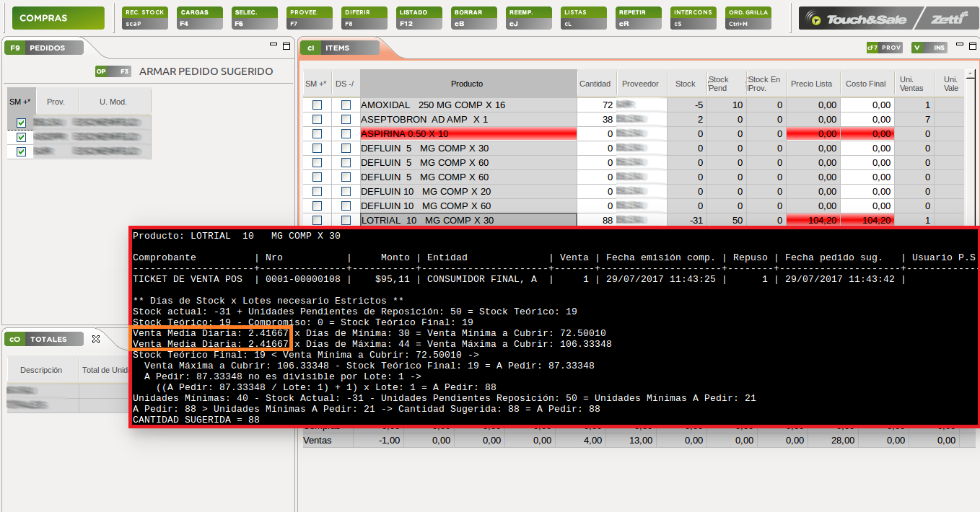
Task: Click the close icon beside TOTALES tab
Action: tap(96, 339)
